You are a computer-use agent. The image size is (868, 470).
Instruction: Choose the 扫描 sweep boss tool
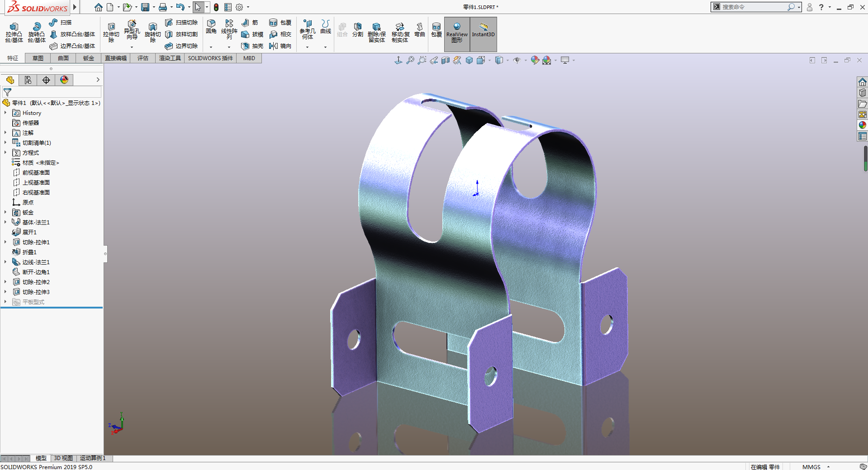click(61, 23)
